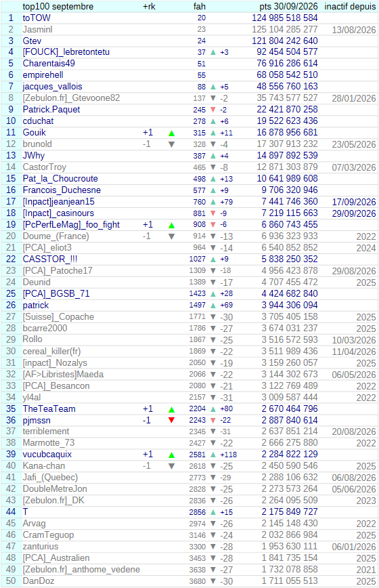
Task: Click red fah down arrow beside -9 for casinours
Action: [x=213, y=213]
